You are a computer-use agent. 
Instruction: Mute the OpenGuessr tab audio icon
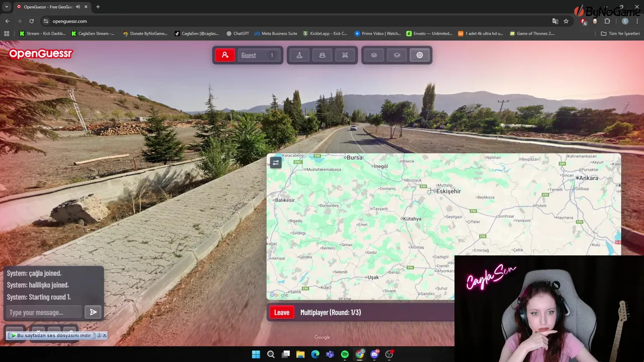point(77,7)
